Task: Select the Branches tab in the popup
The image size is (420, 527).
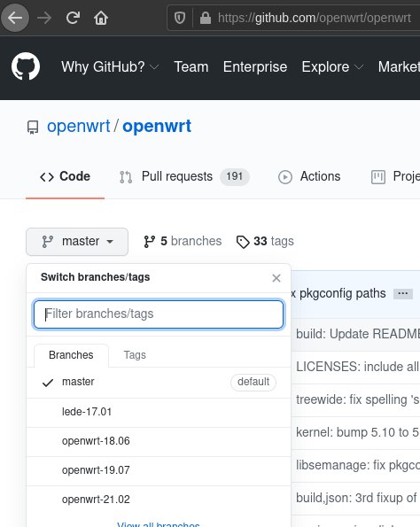Action: 71,355
